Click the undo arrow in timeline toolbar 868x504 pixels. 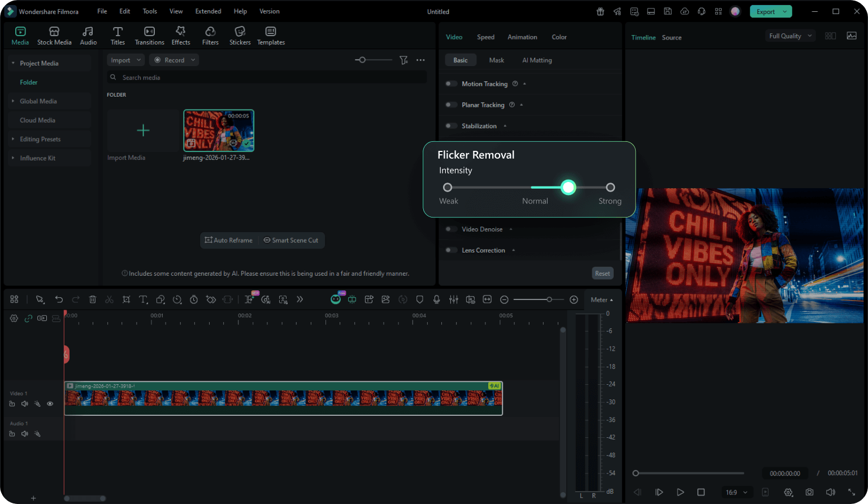[x=59, y=299]
